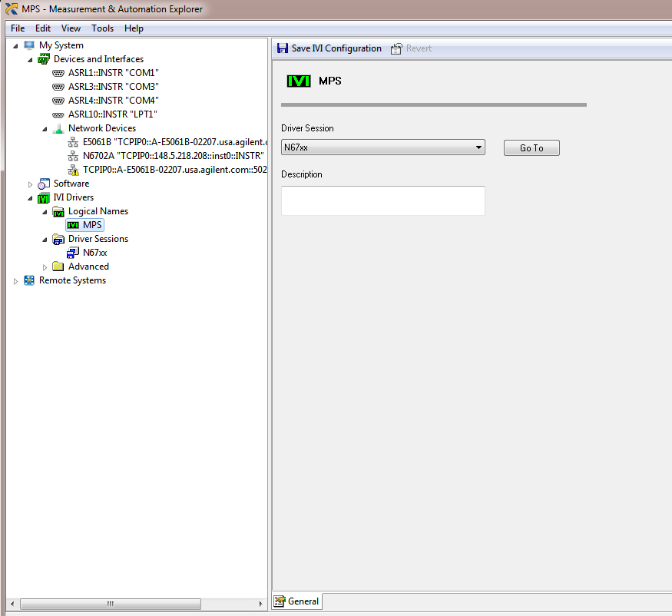The height and width of the screenshot is (616, 672).
Task: Click the tree scrollbar left arrow
Action: point(12,604)
